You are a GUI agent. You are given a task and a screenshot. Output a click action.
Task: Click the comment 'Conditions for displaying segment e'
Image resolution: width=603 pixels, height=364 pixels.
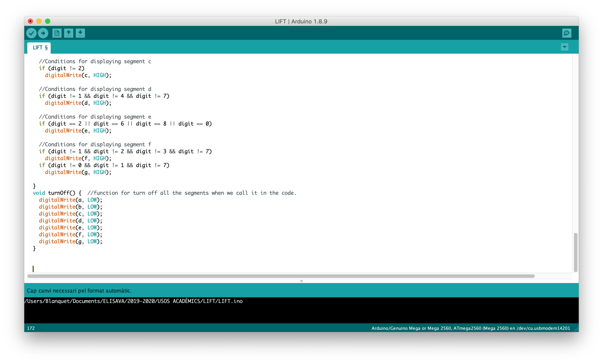(x=95, y=117)
